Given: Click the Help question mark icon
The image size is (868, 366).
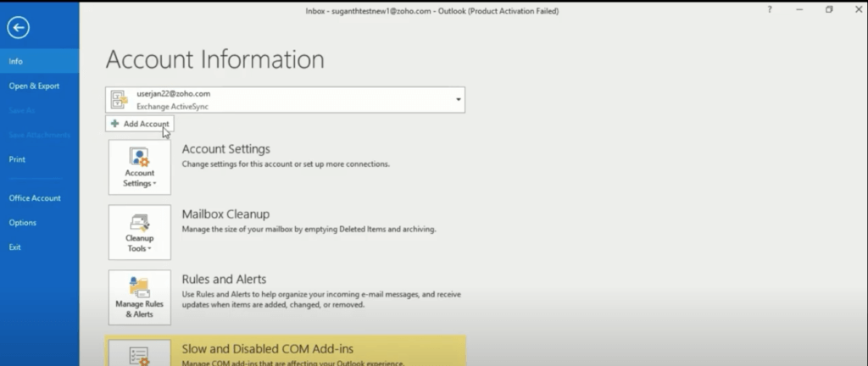Looking at the screenshot, I should 770,9.
